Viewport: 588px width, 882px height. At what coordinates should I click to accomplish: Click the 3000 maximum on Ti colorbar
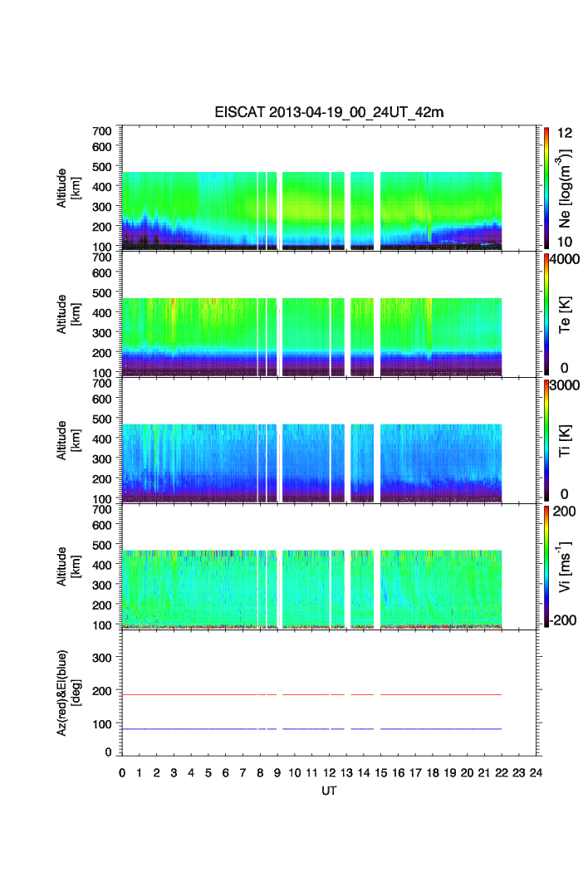pos(565,385)
